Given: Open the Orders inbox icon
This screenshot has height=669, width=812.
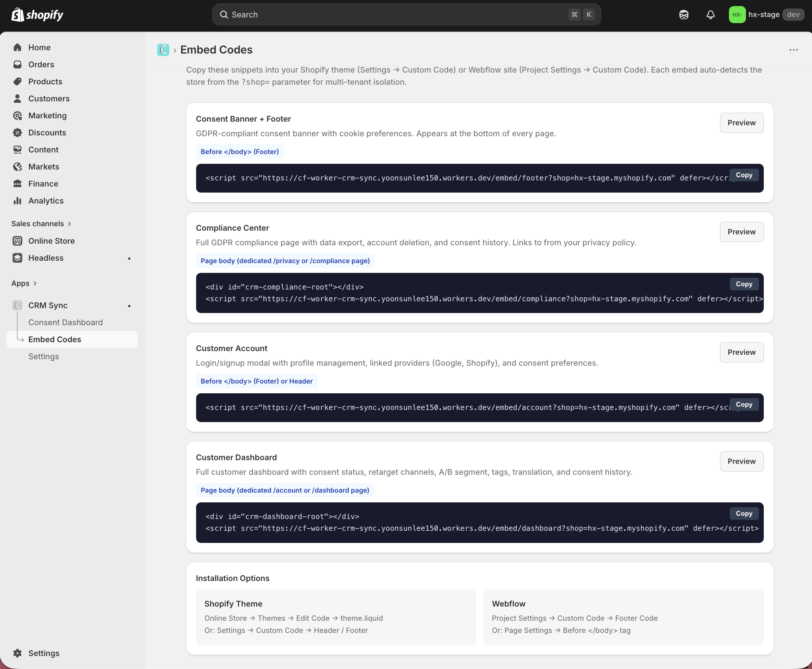Looking at the screenshot, I should pyautogui.click(x=17, y=64).
